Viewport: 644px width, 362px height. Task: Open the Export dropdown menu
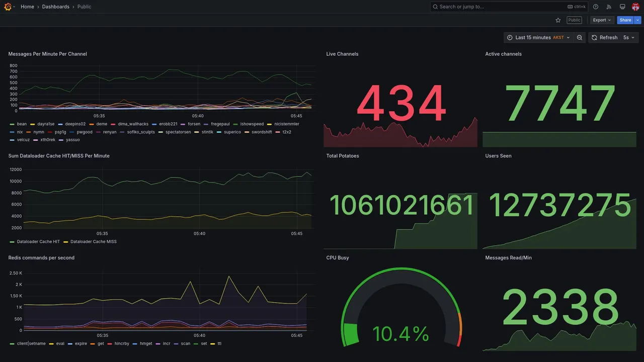pos(602,20)
